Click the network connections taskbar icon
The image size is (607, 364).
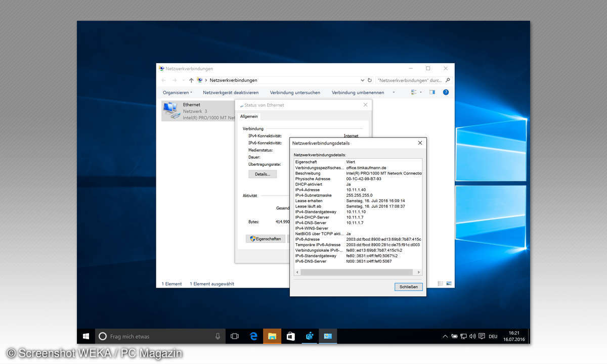pyautogui.click(x=309, y=336)
